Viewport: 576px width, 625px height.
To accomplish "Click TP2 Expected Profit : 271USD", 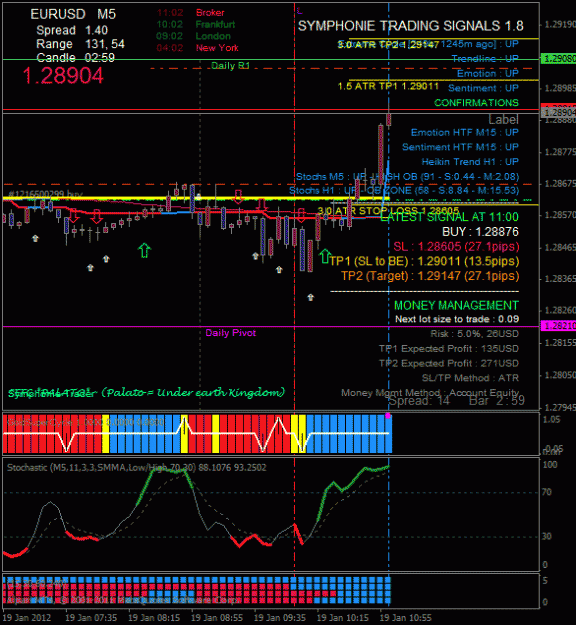I will (448, 364).
